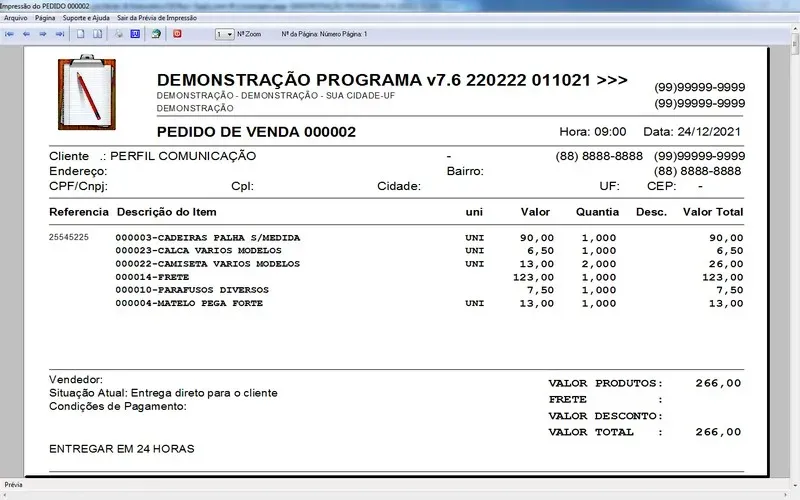Click the CADEIRAS PALHA S/MEDIDA item row
The width and height of the screenshot is (800, 500).
point(208,238)
